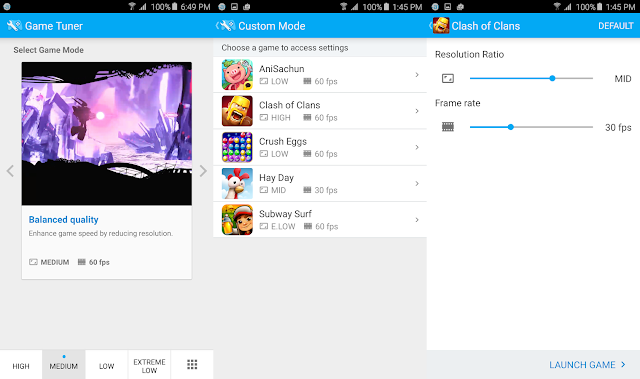Viewport: 640px width, 379px height.
Task: Click the MID resolution value label
Action: pyautogui.click(x=623, y=79)
